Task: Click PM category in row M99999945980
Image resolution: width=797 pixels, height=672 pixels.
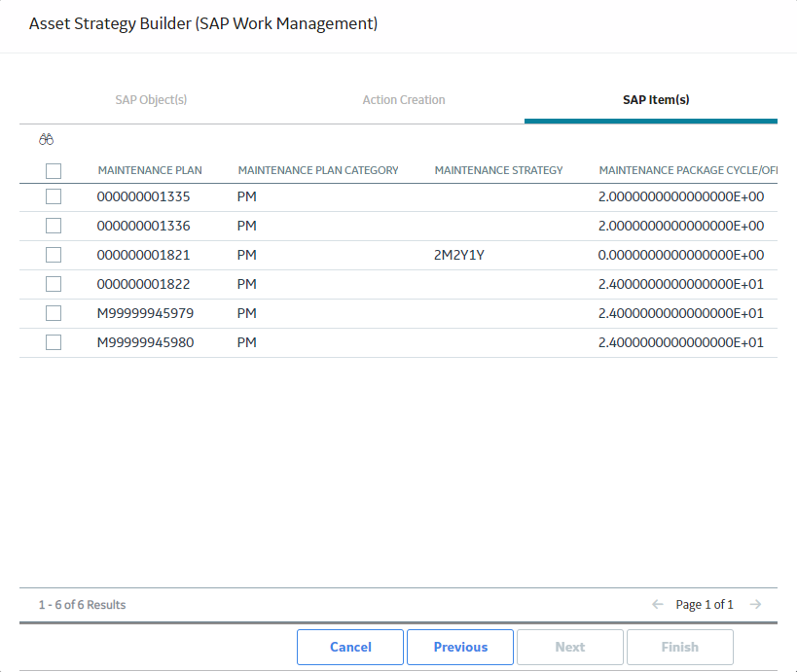Action: click(x=246, y=342)
